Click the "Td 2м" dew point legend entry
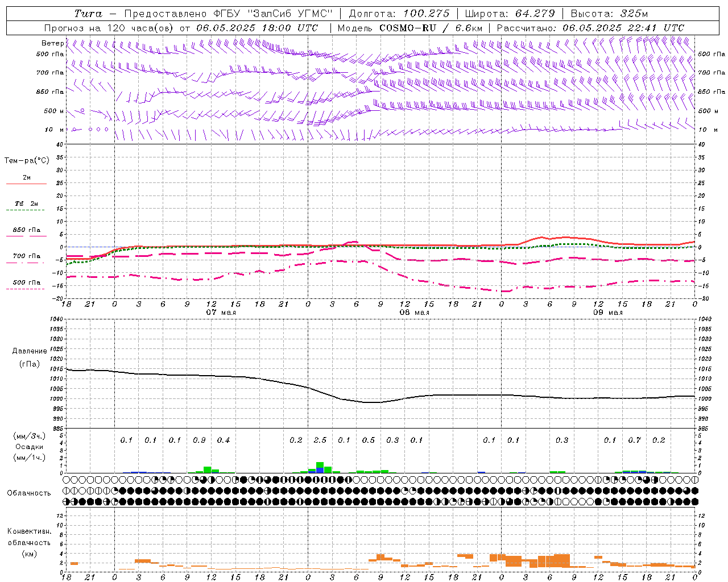The width and height of the screenshot is (728, 582). click(27, 203)
